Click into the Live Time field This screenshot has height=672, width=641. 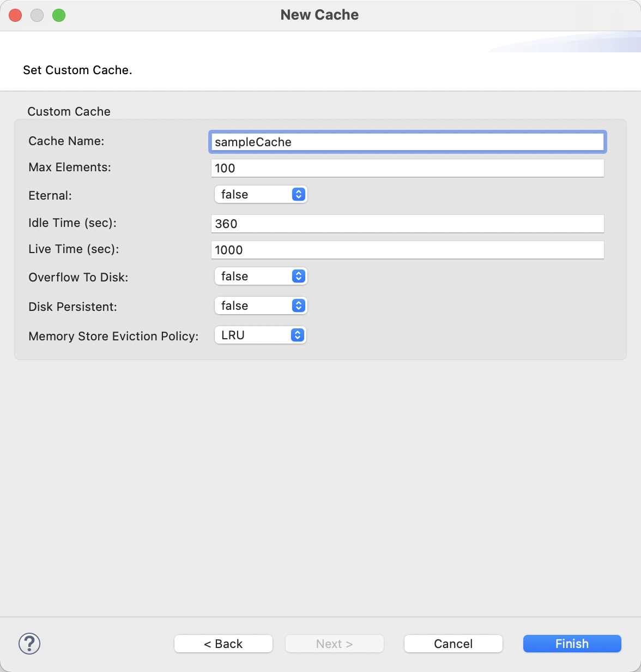click(407, 250)
